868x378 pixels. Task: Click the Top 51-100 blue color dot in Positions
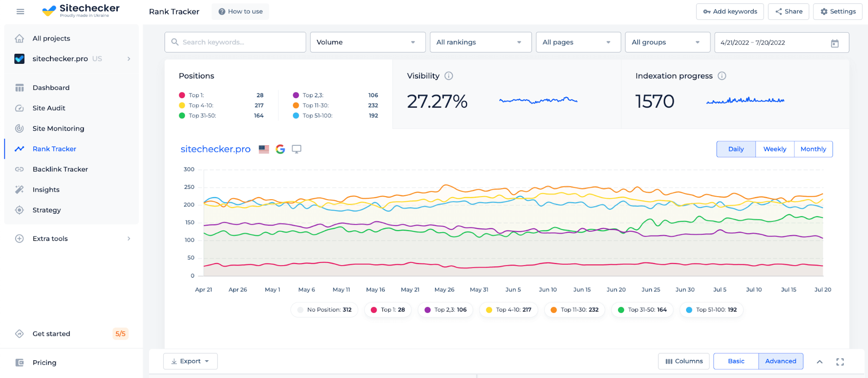pos(296,116)
